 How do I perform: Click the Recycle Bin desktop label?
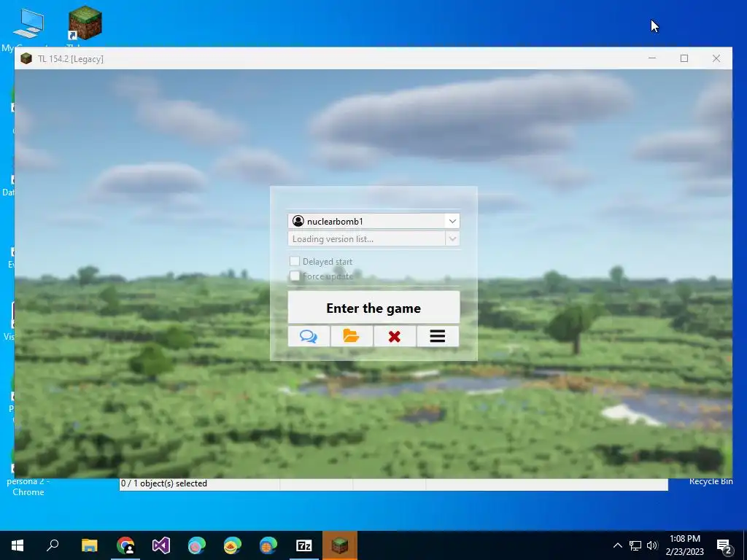click(711, 481)
